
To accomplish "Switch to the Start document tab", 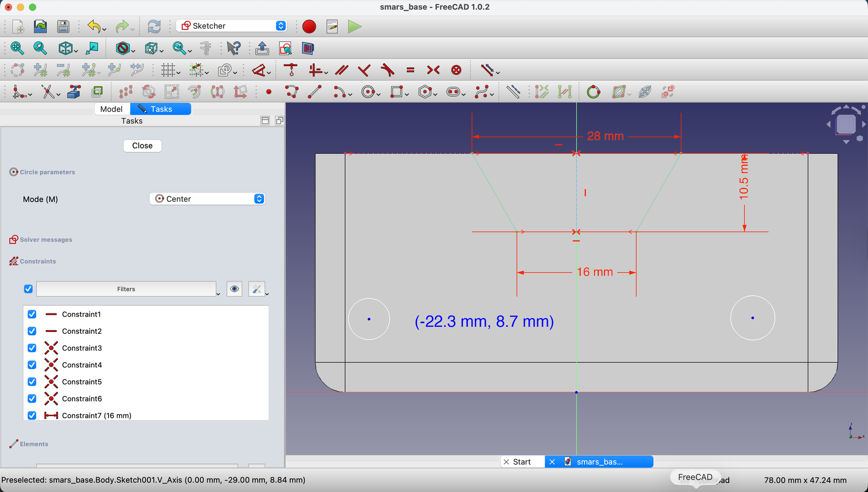I will click(x=523, y=462).
